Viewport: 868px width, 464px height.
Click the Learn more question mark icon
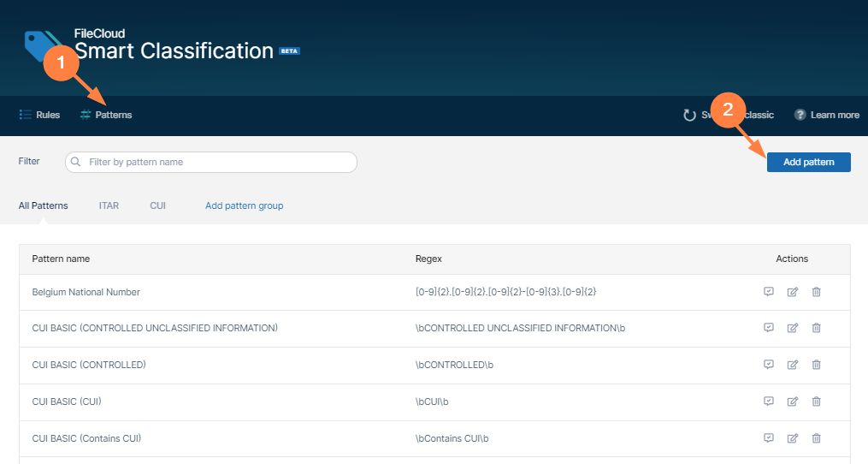(800, 115)
